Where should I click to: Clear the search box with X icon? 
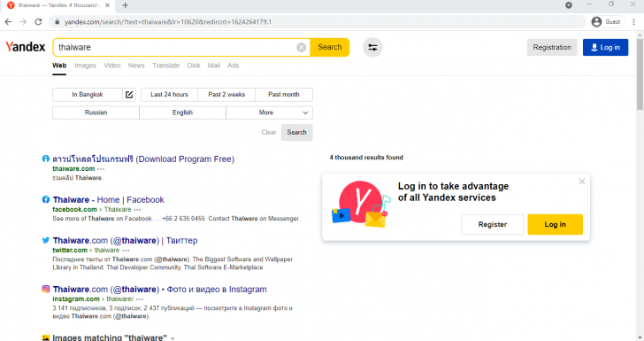point(301,47)
